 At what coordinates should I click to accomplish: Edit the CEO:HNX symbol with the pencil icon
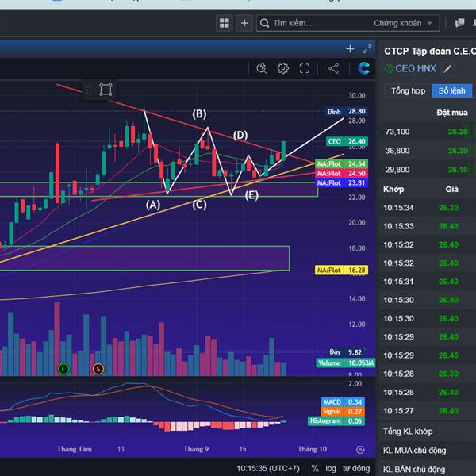[x=447, y=69]
